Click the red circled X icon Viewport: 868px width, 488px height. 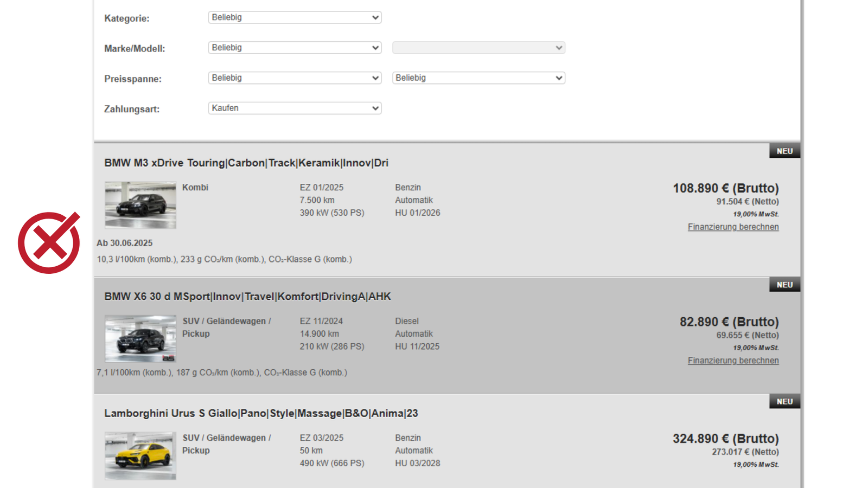click(49, 243)
